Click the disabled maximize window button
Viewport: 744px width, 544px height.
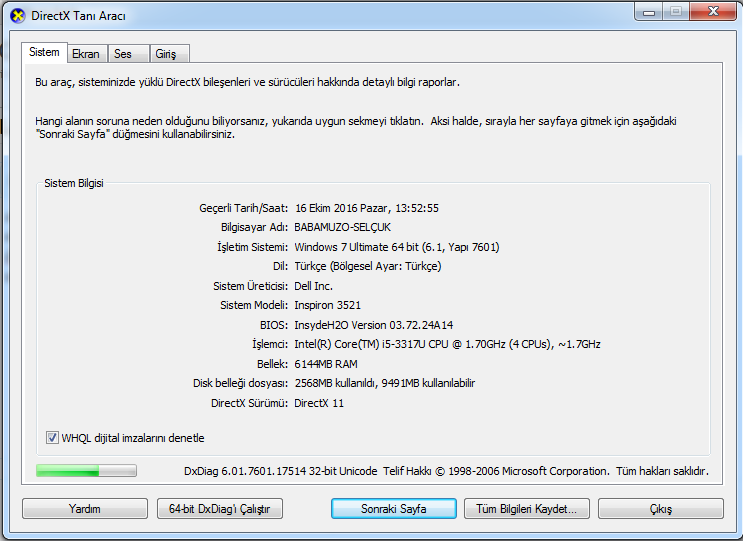point(676,11)
